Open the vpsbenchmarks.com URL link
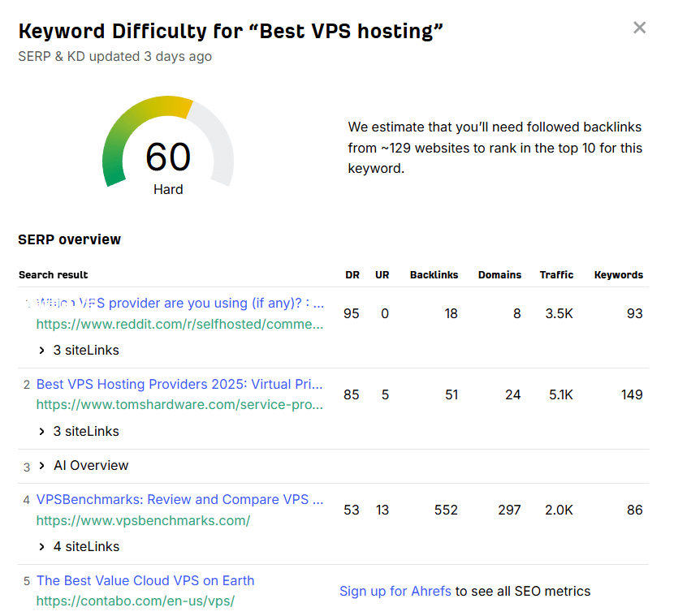Screen dimensions: 674x616 pos(143,521)
